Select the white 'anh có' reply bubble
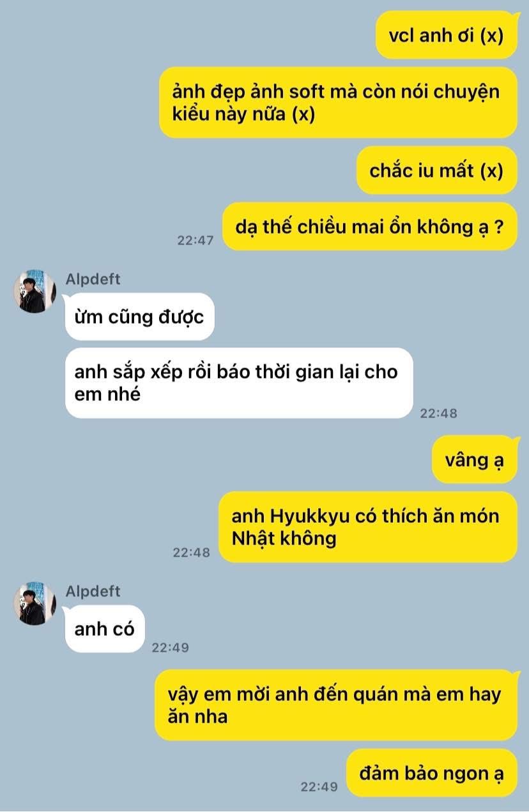529x812 pixels. pos(105,629)
